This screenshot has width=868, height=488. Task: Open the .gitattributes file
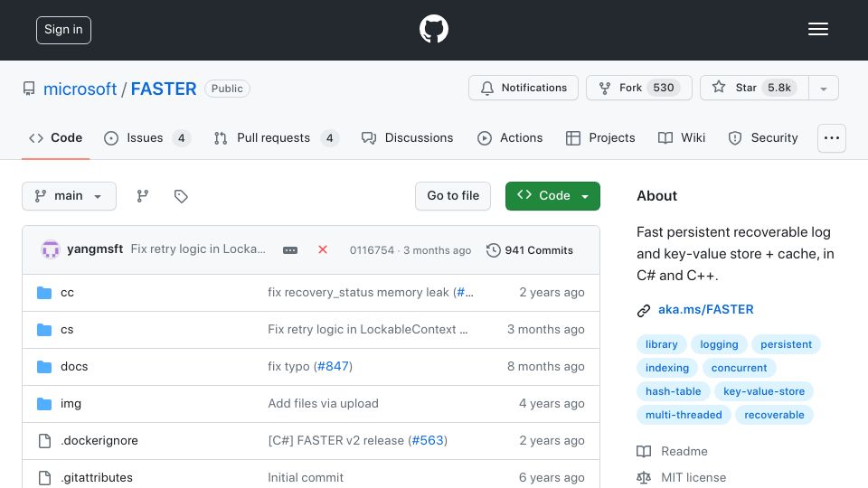point(97,477)
